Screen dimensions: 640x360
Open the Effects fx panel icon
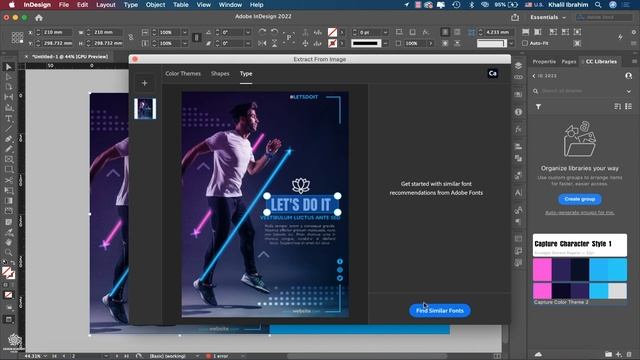[518, 129]
